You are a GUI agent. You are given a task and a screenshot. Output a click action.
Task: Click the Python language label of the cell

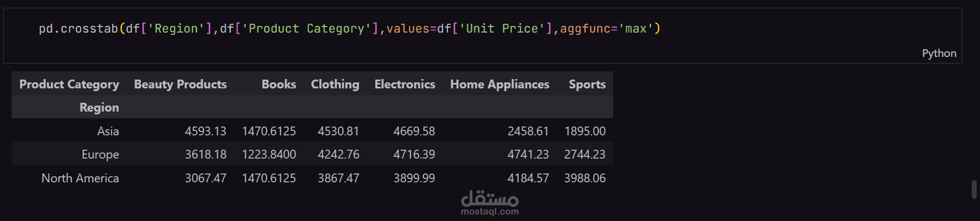pyautogui.click(x=939, y=53)
